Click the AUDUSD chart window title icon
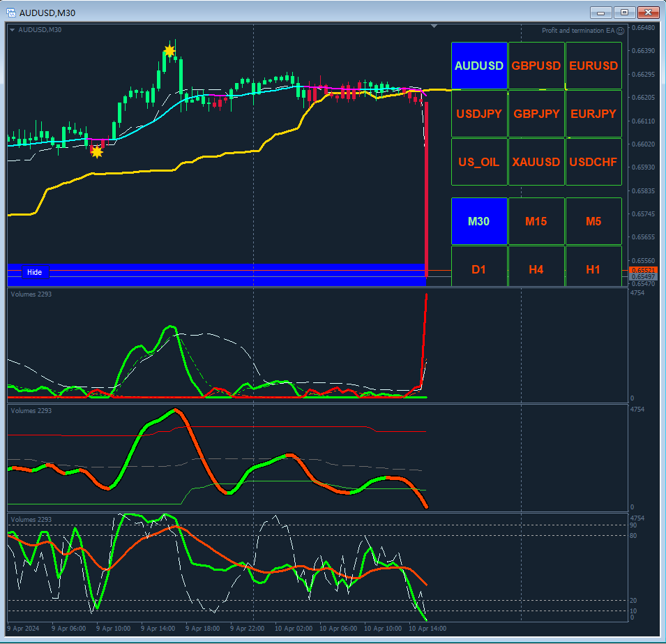 [11, 13]
